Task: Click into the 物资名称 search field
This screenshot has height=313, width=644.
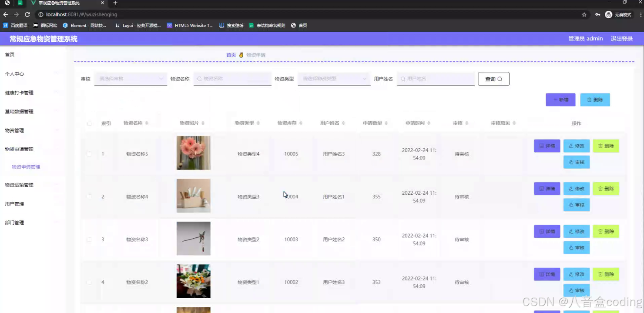Action: (232, 79)
